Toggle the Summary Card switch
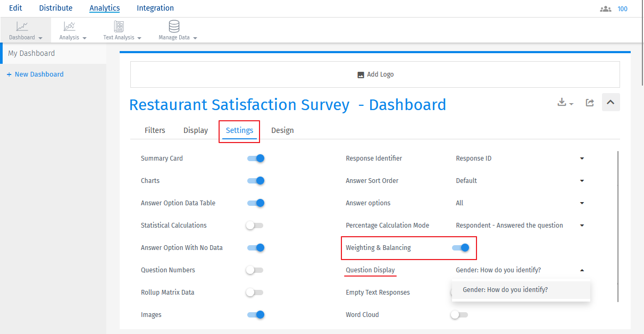This screenshot has width=644, height=334. coord(256,158)
